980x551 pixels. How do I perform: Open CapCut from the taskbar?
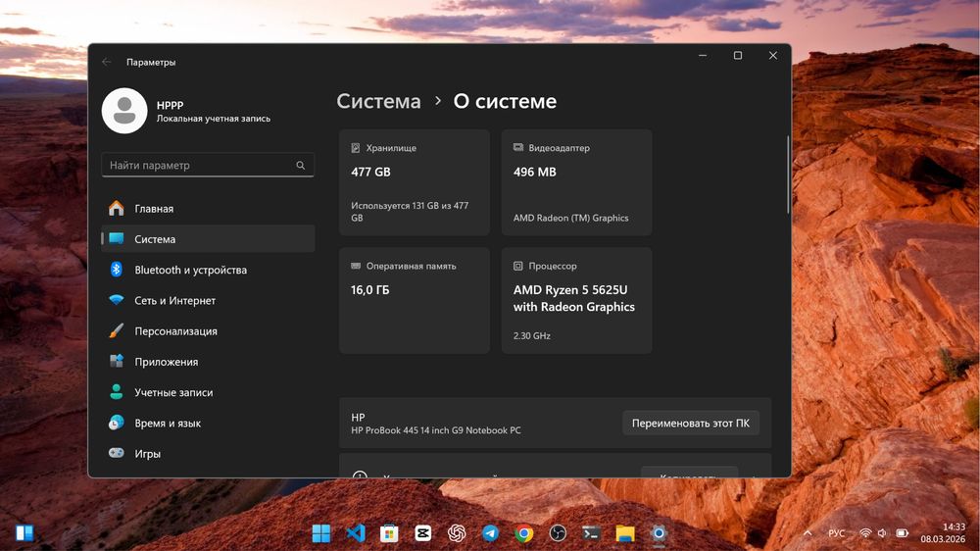(x=423, y=533)
